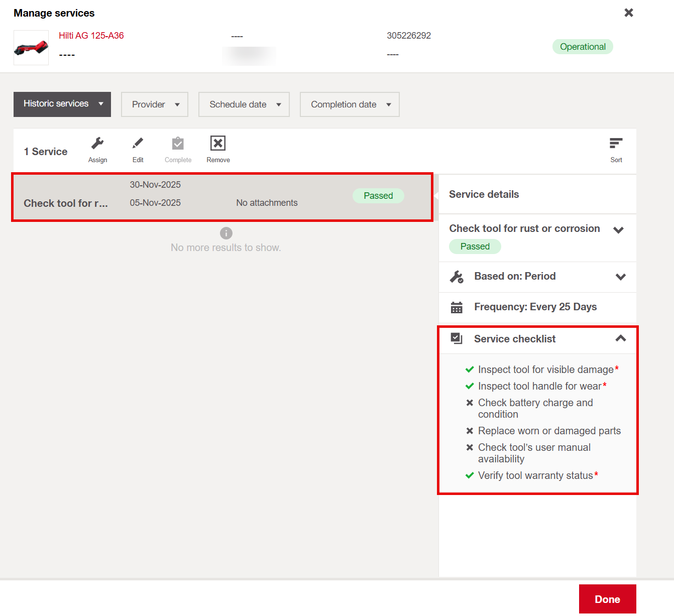Image resolution: width=674 pixels, height=616 pixels.
Task: Click the Service checklist icon
Action: (457, 338)
